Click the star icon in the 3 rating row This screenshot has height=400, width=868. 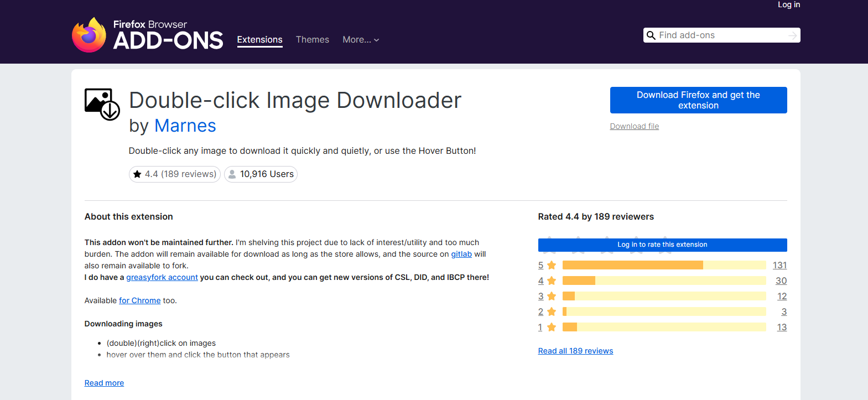click(x=552, y=297)
